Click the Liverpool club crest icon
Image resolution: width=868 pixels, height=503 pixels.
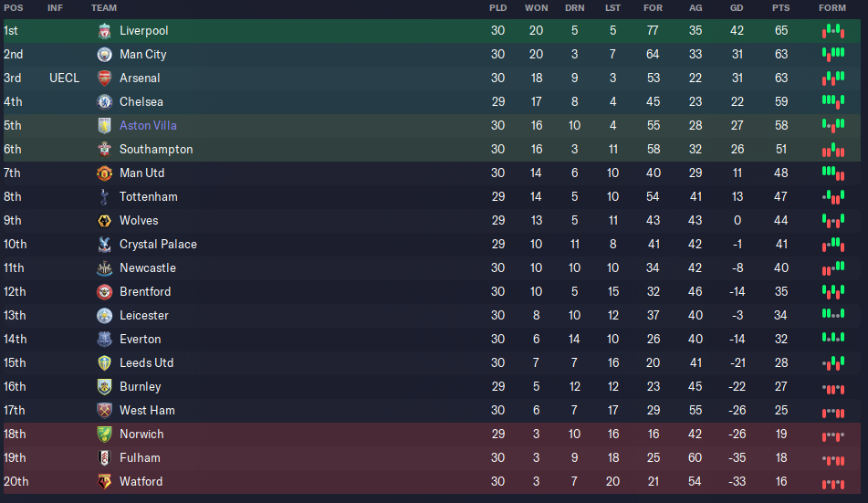point(104,31)
